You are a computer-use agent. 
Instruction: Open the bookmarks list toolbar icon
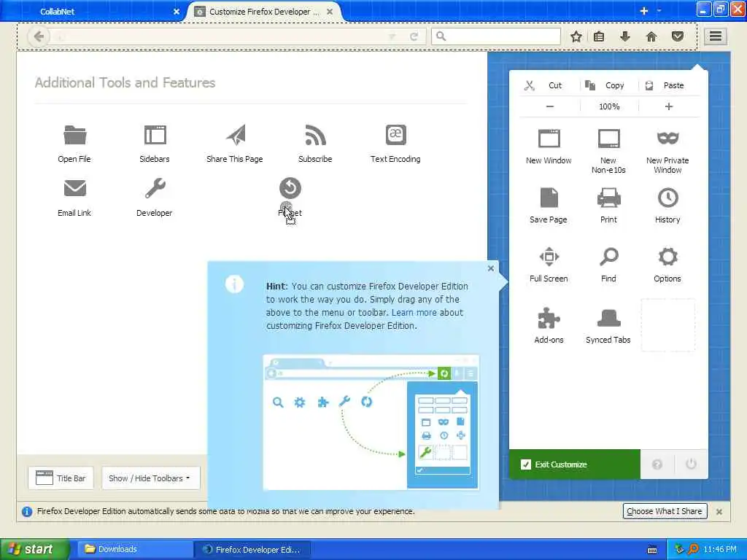(x=600, y=36)
